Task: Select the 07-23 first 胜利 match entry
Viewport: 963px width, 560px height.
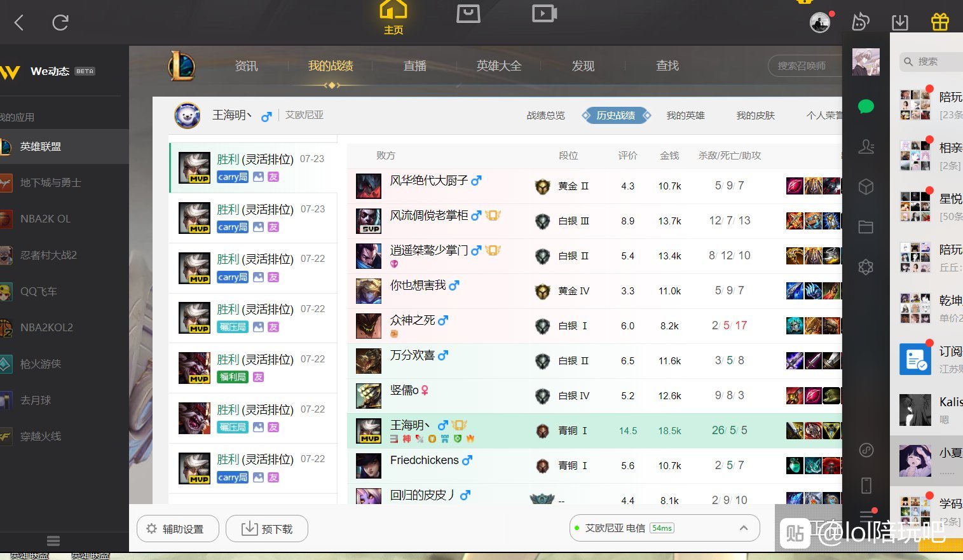Action: pos(253,168)
